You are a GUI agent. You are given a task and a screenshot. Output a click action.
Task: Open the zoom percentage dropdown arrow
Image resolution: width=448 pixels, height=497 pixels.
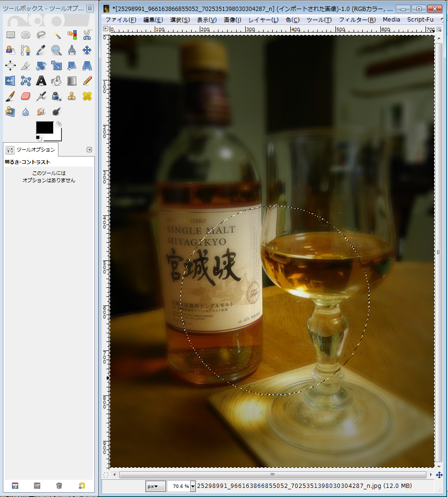(x=193, y=486)
